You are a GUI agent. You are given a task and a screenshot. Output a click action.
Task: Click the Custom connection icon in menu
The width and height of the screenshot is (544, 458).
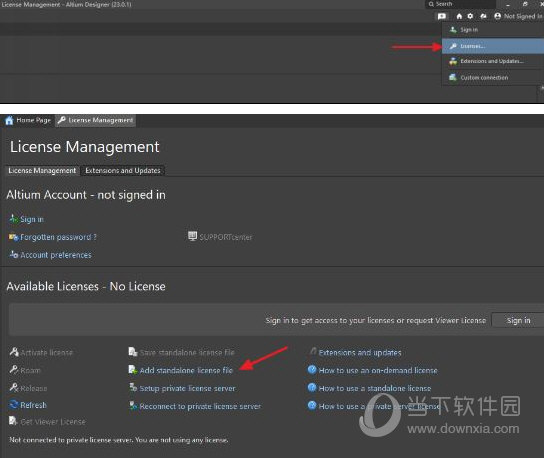click(453, 77)
